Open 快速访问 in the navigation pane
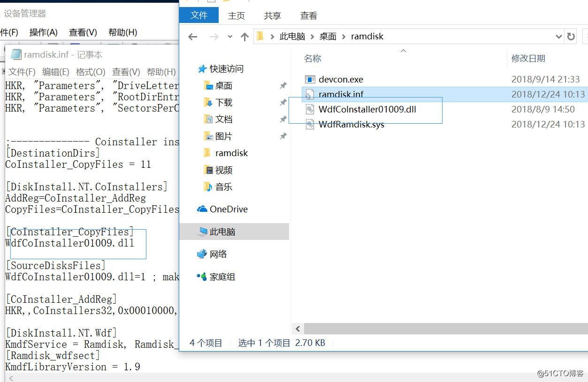This screenshot has width=588, height=382. coord(226,69)
